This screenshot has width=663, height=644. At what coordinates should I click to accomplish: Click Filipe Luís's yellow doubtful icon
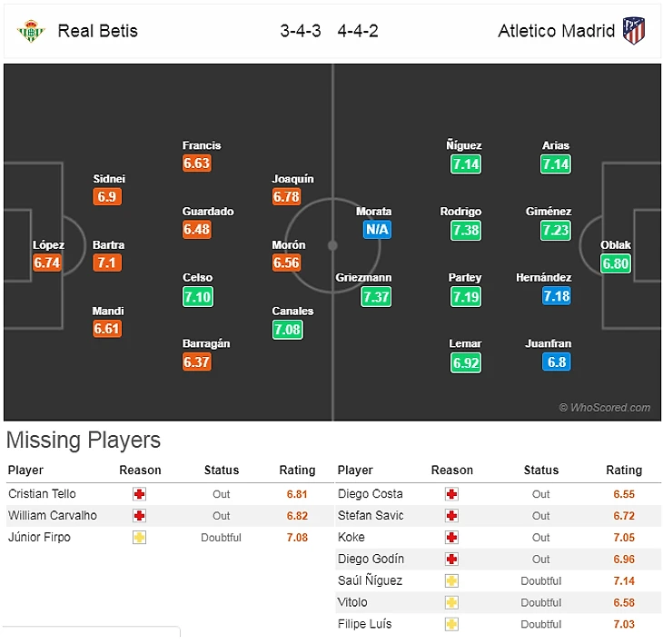[451, 625]
